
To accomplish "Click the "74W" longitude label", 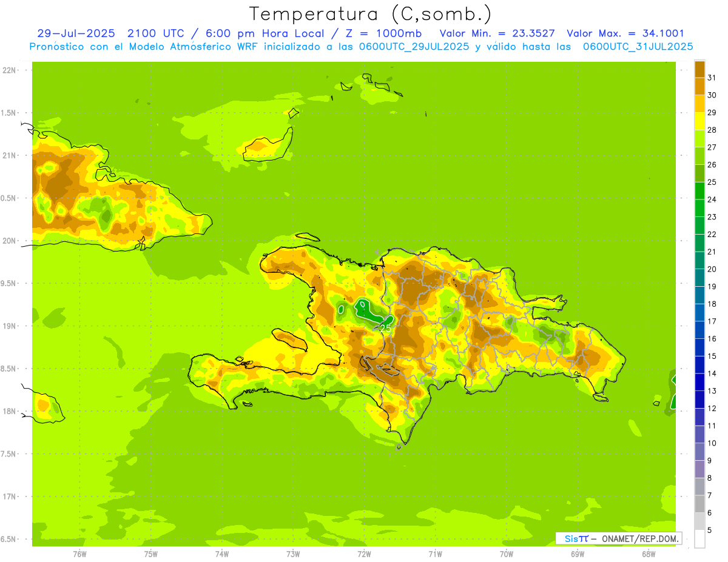I will [222, 554].
